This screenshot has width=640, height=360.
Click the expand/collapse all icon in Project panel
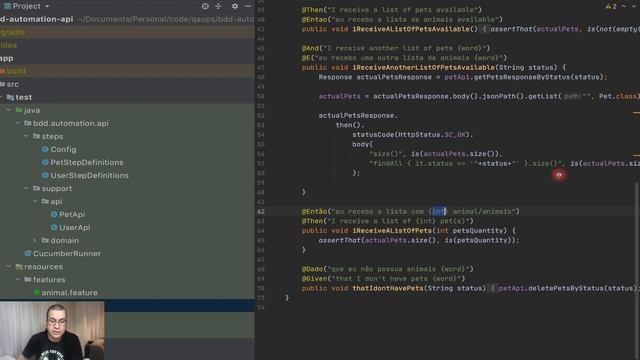[x=218, y=6]
